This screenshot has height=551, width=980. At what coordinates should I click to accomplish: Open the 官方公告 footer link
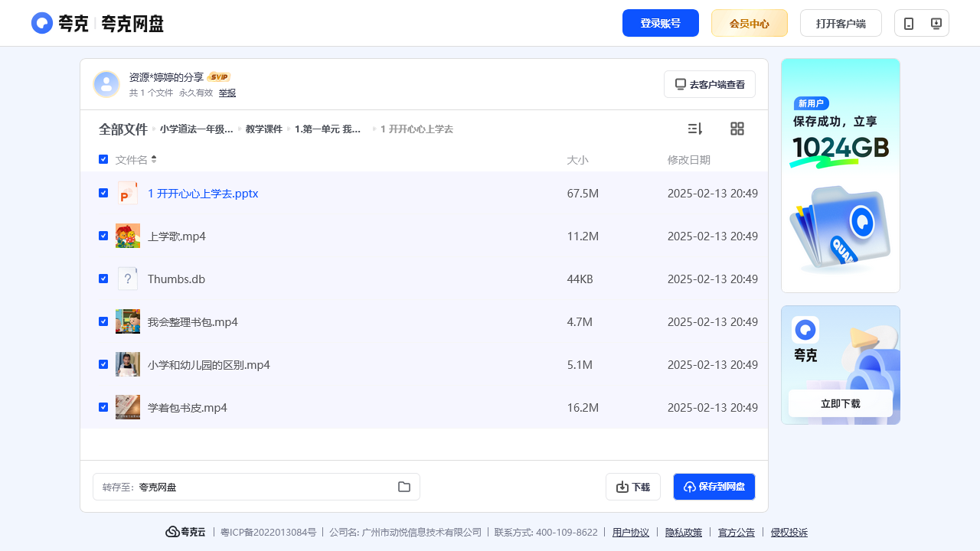tap(737, 533)
